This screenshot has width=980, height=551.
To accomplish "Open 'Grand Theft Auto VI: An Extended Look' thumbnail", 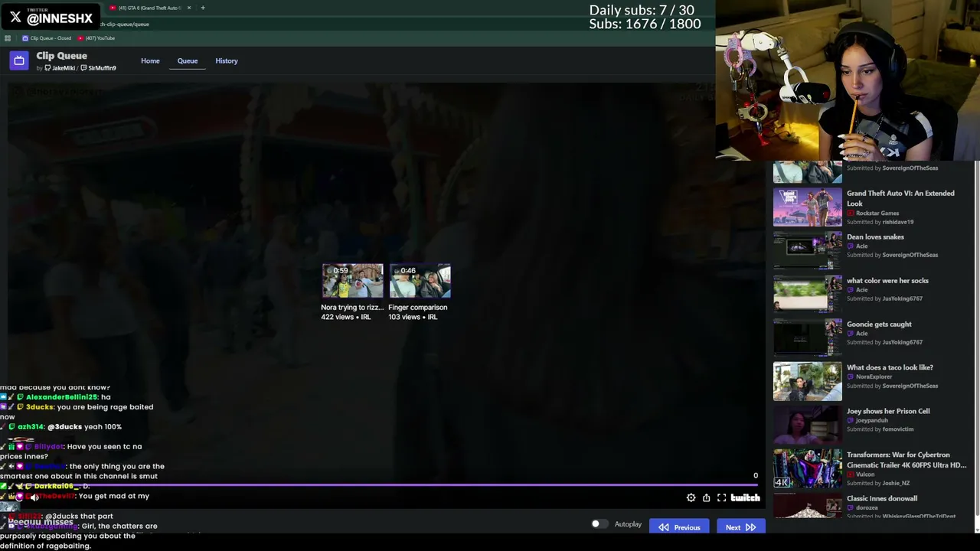I will tap(807, 207).
